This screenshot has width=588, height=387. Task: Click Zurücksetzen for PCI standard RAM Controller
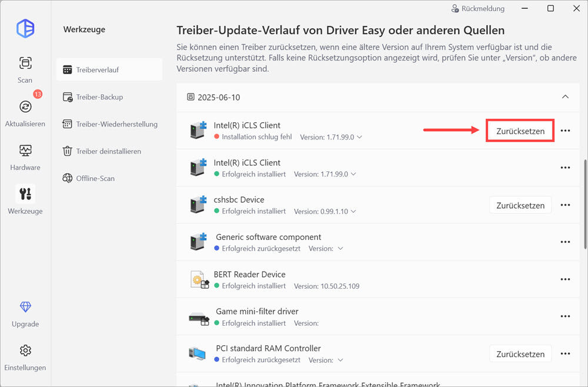coord(520,353)
